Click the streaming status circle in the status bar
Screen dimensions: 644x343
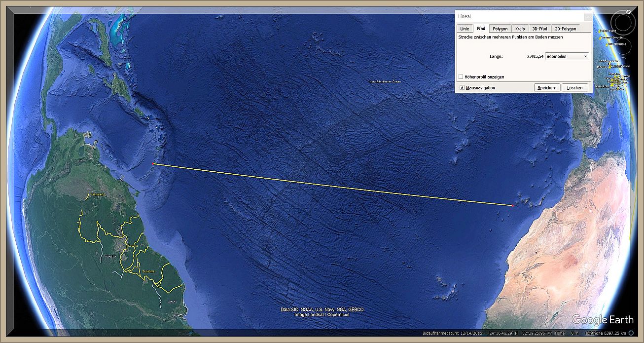coord(631,333)
